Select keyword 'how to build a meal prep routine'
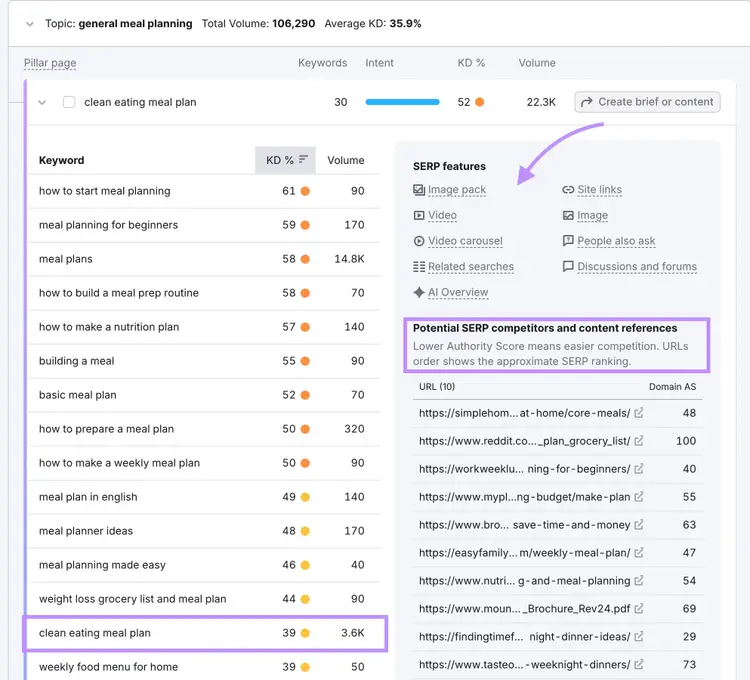The height and width of the screenshot is (680, 750). click(x=119, y=293)
